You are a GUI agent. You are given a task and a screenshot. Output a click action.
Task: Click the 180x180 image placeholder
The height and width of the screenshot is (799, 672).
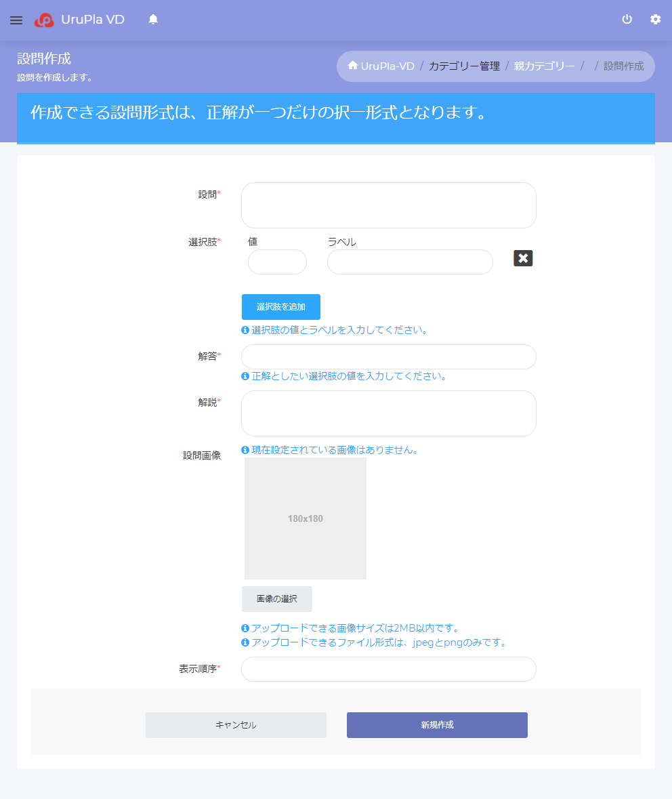click(x=305, y=518)
